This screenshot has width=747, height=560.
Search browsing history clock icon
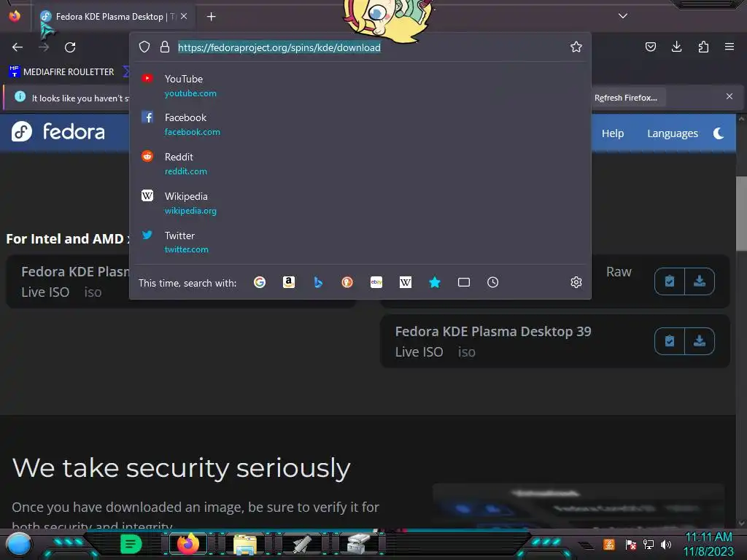pos(492,282)
